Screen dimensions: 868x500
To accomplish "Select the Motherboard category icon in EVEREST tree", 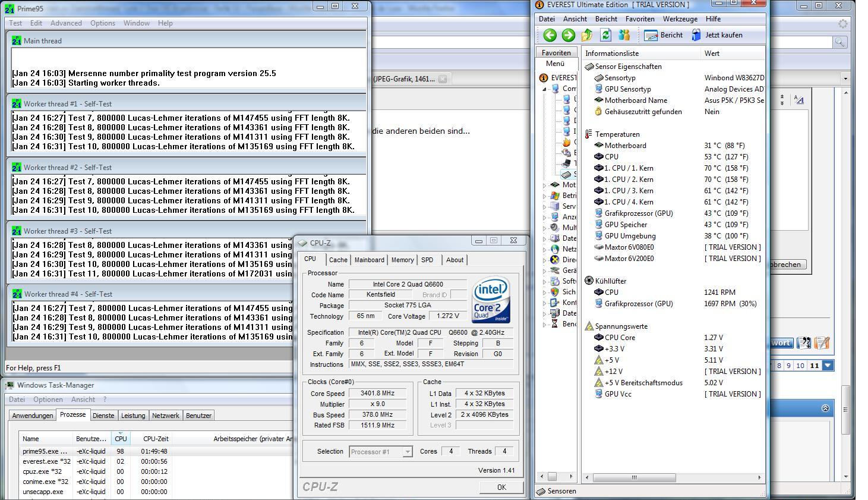I will point(555,185).
